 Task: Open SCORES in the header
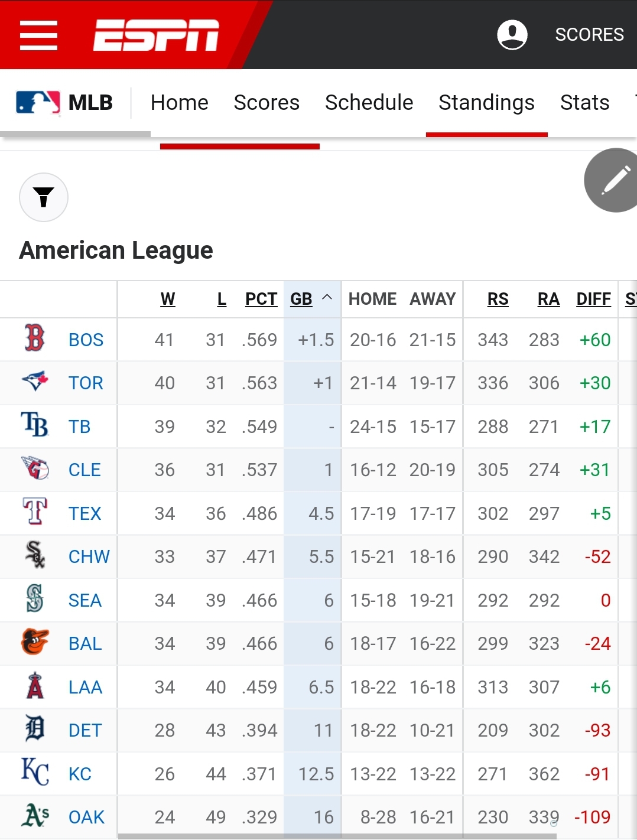[589, 35]
